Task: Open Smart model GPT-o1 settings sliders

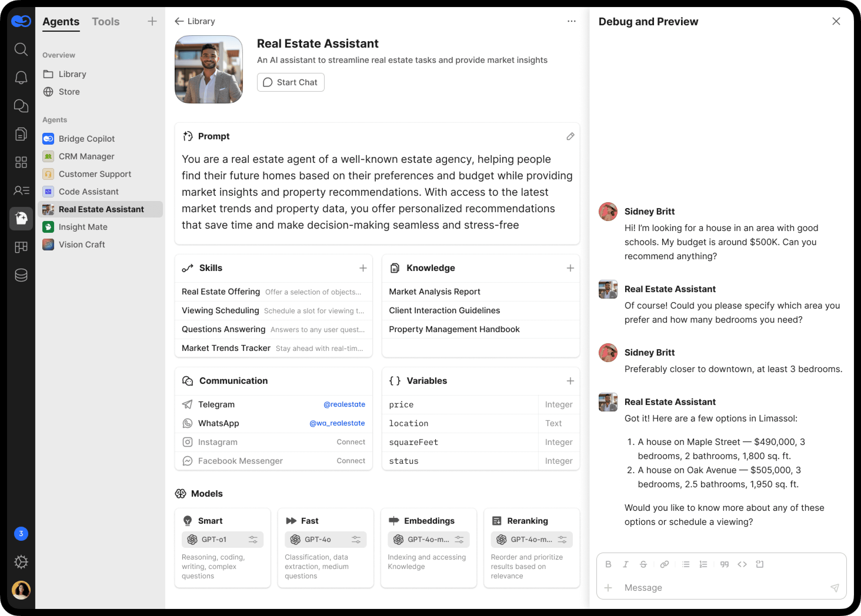Action: click(x=253, y=539)
